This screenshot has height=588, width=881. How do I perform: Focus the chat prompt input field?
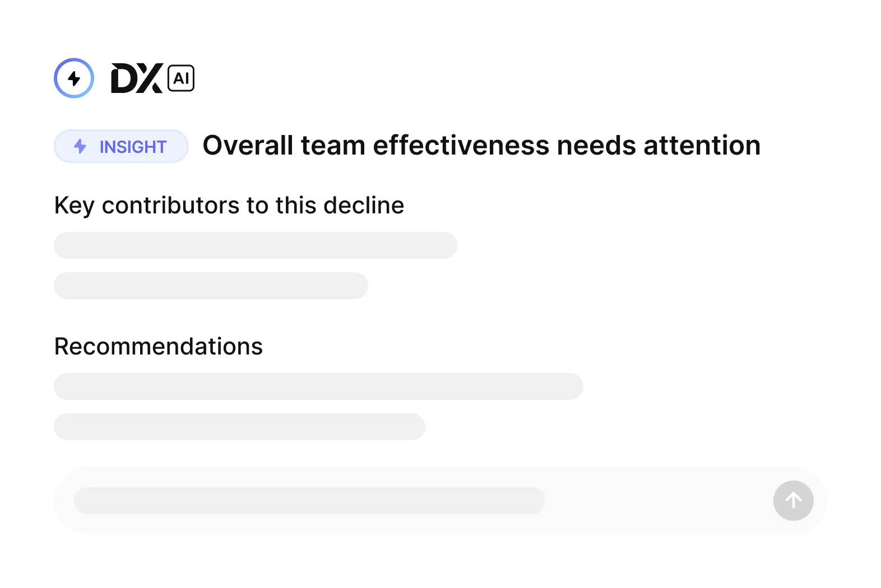440,500
